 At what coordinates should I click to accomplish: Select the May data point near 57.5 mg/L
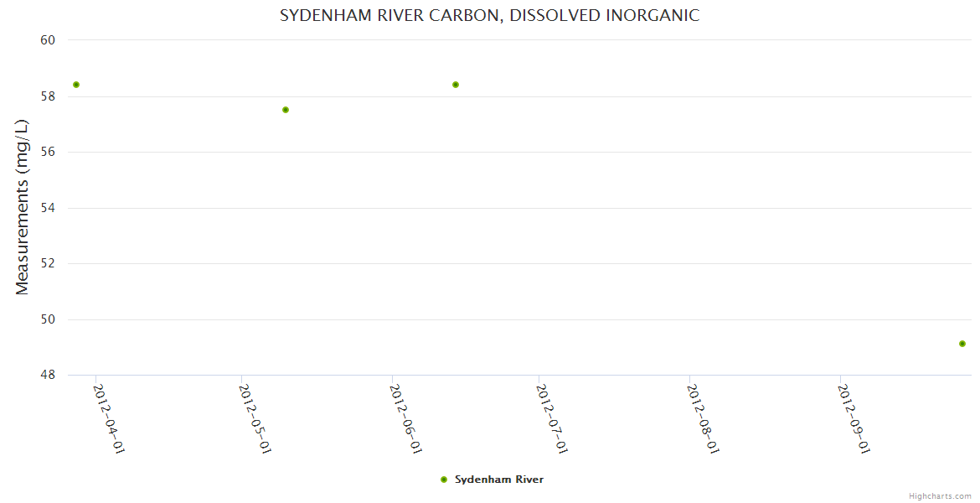click(x=286, y=110)
